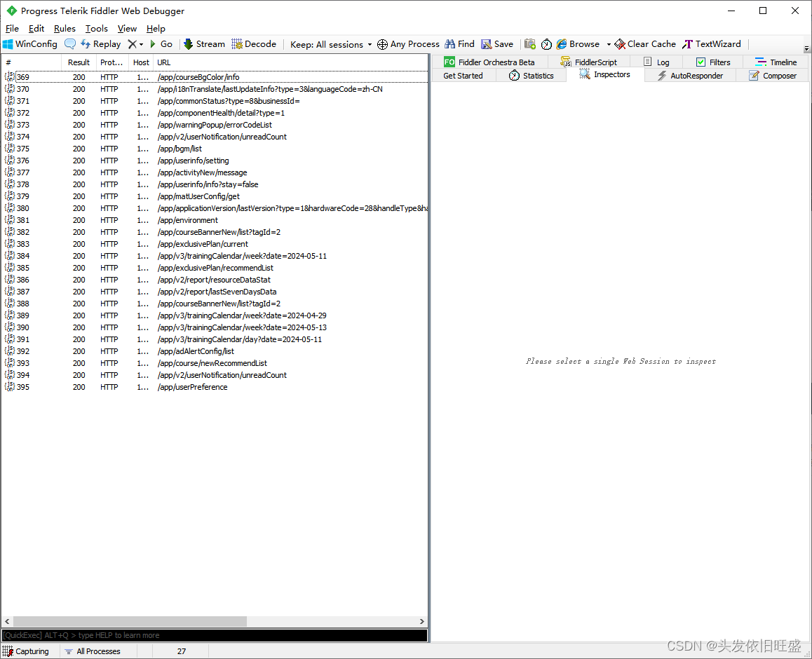Expand the Browse dropdown arrow
This screenshot has width=812, height=659.
pyautogui.click(x=609, y=45)
